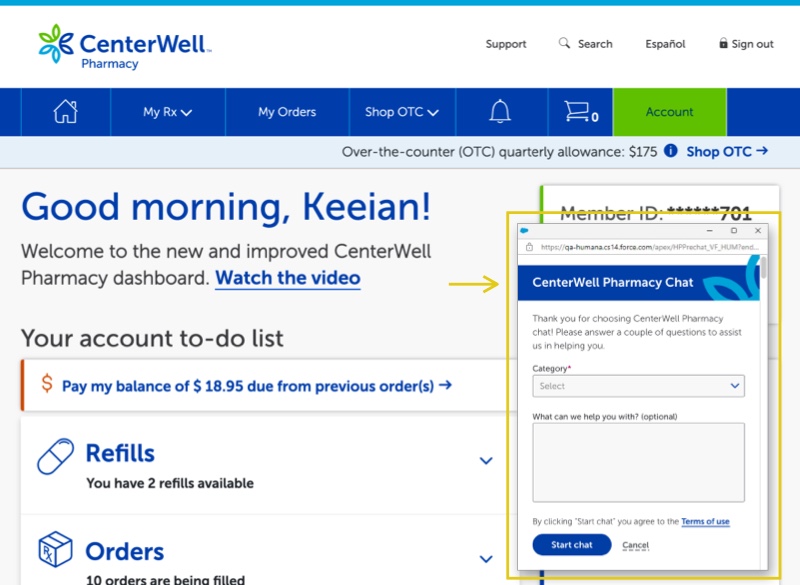Screen dimensions: 800x585
Task: Click the 'CenterWell Pharmacy Chat' header title
Action: click(x=613, y=283)
